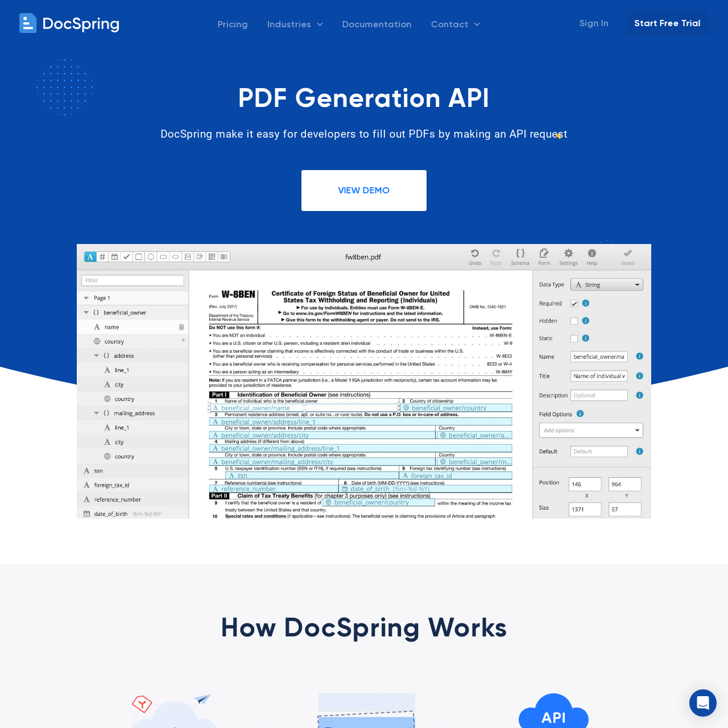Screen dimensions: 728x728
Task: Select the QR code field tool
Action: click(x=212, y=257)
